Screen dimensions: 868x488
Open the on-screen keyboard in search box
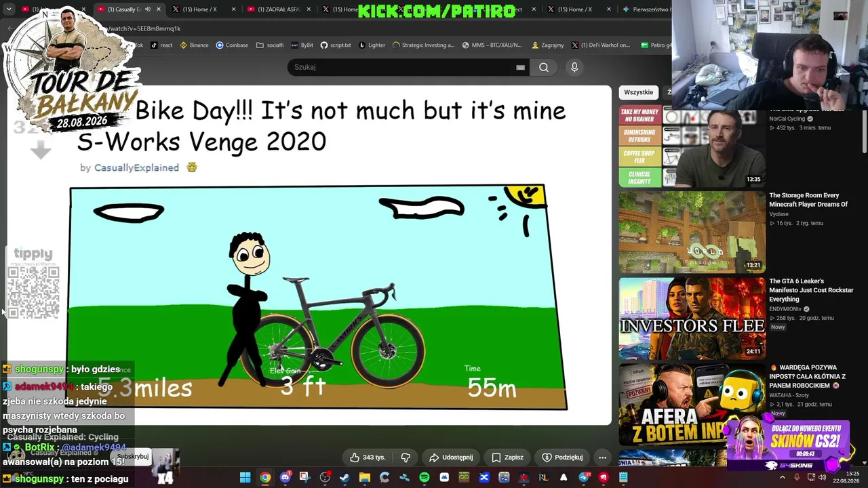click(520, 67)
